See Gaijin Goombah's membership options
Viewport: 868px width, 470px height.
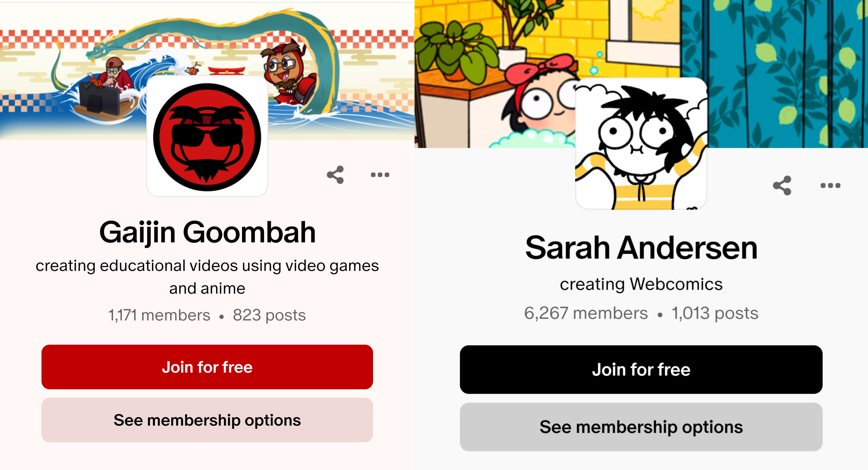coord(207,420)
